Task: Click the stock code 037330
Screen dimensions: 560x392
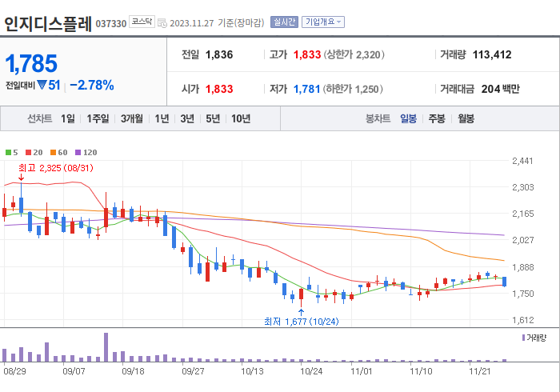Action: click(x=111, y=23)
